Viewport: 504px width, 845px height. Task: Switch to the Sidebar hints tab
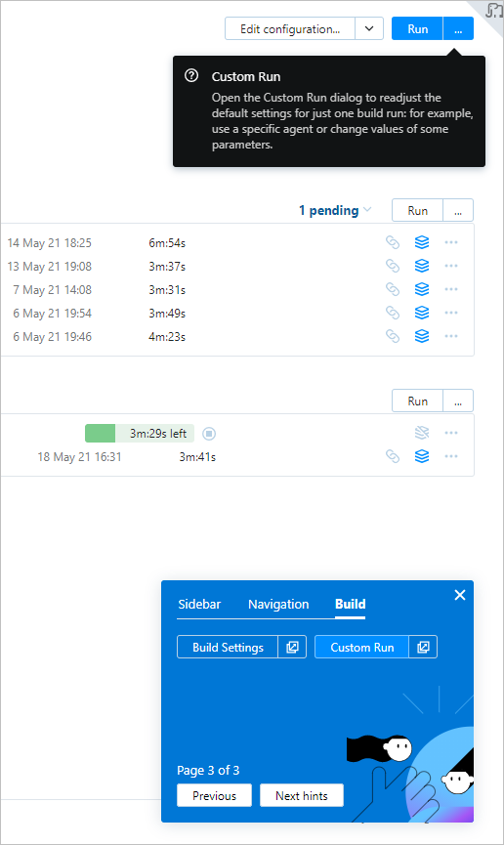[x=199, y=604]
